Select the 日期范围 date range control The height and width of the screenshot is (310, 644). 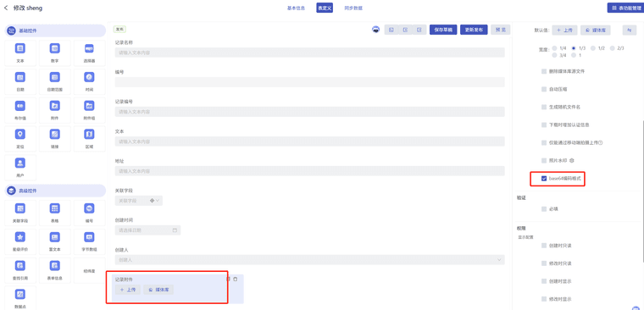[55, 81]
